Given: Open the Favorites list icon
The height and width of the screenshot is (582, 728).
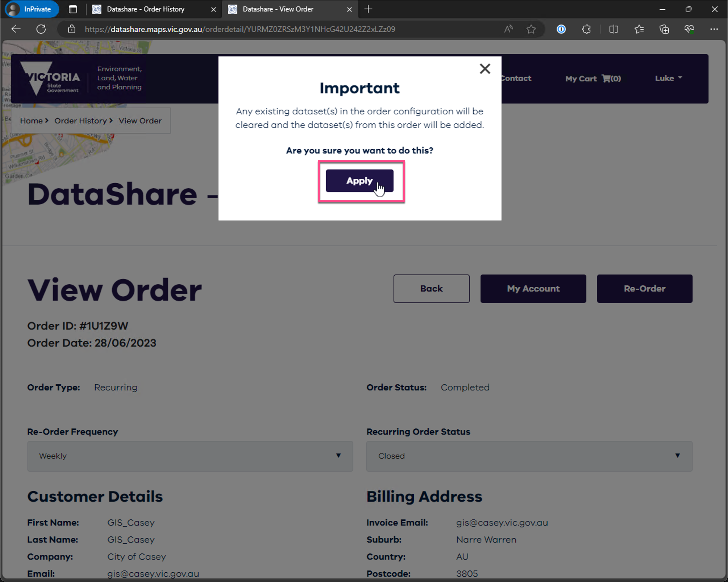Looking at the screenshot, I should click(639, 29).
